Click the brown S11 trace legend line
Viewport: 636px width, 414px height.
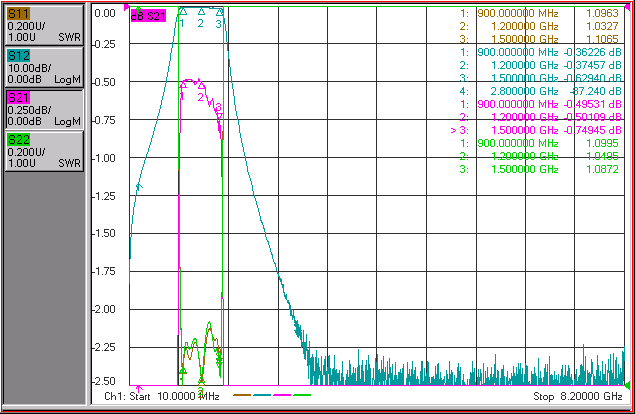tap(242, 395)
